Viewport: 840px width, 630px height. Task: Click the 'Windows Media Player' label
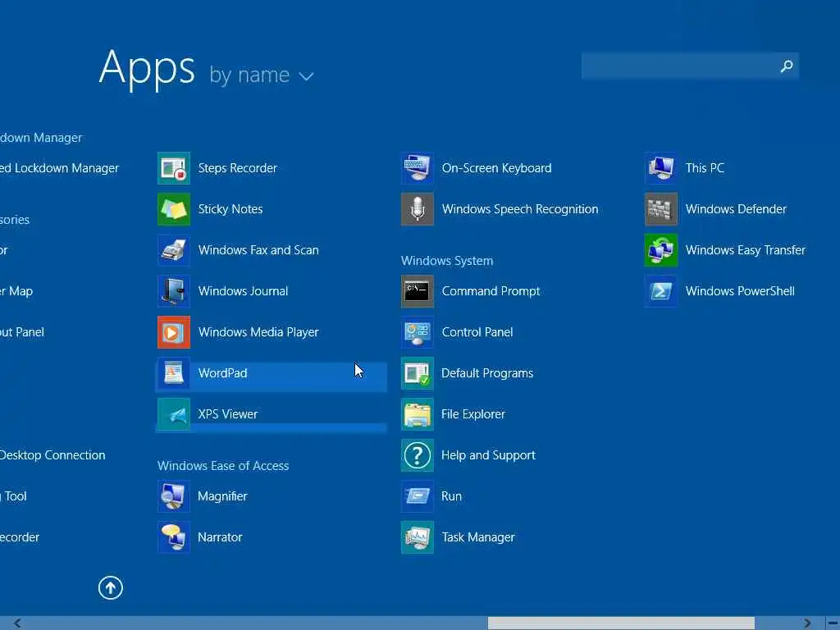(x=258, y=332)
